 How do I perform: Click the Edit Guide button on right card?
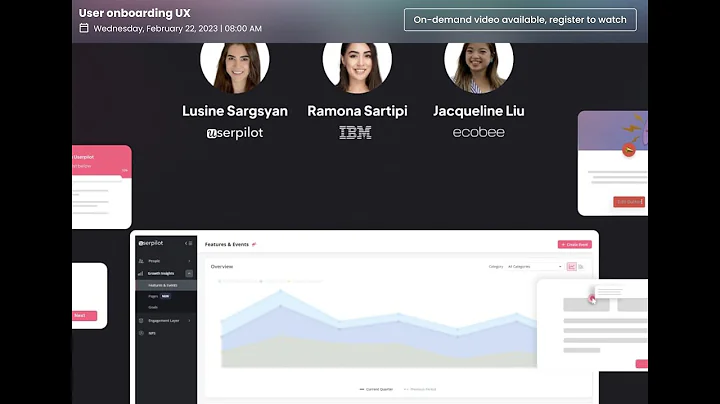coord(629,202)
